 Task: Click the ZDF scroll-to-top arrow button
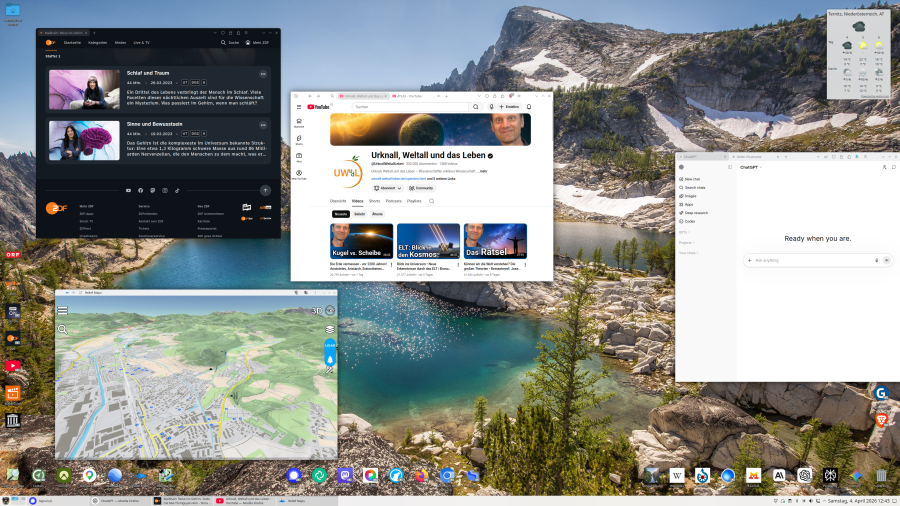265,190
